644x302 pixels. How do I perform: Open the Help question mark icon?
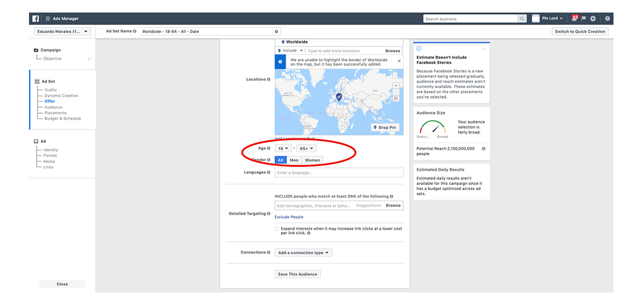pyautogui.click(x=608, y=18)
